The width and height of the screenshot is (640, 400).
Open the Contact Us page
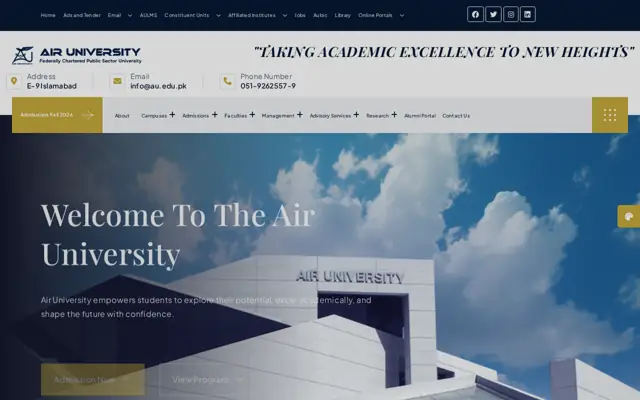point(456,116)
